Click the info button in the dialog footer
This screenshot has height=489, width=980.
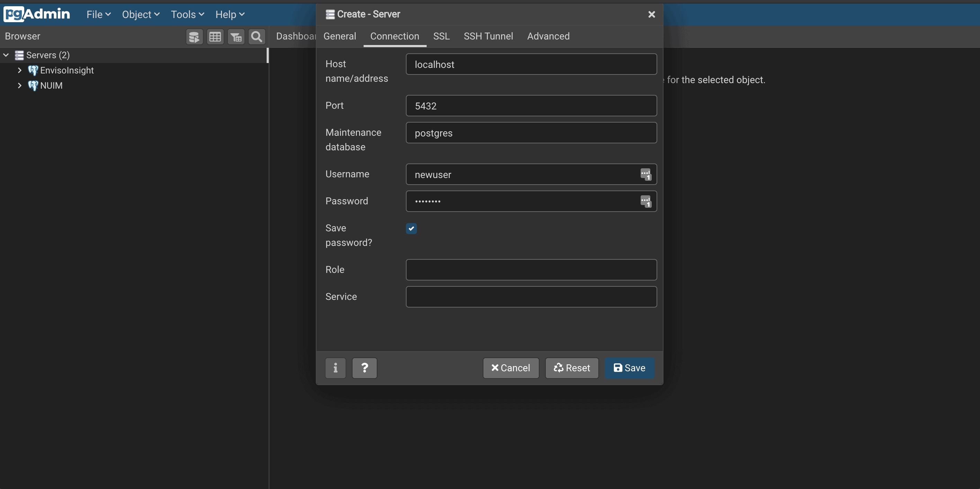335,367
